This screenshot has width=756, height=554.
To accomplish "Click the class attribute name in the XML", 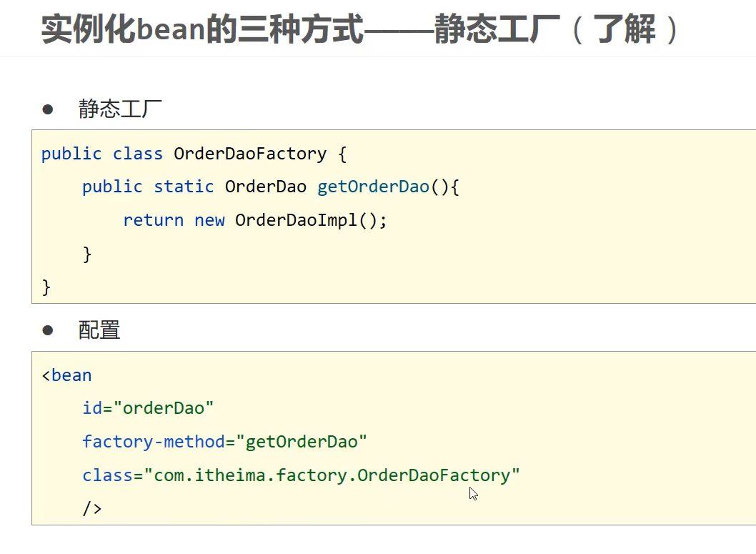I will pos(107,475).
